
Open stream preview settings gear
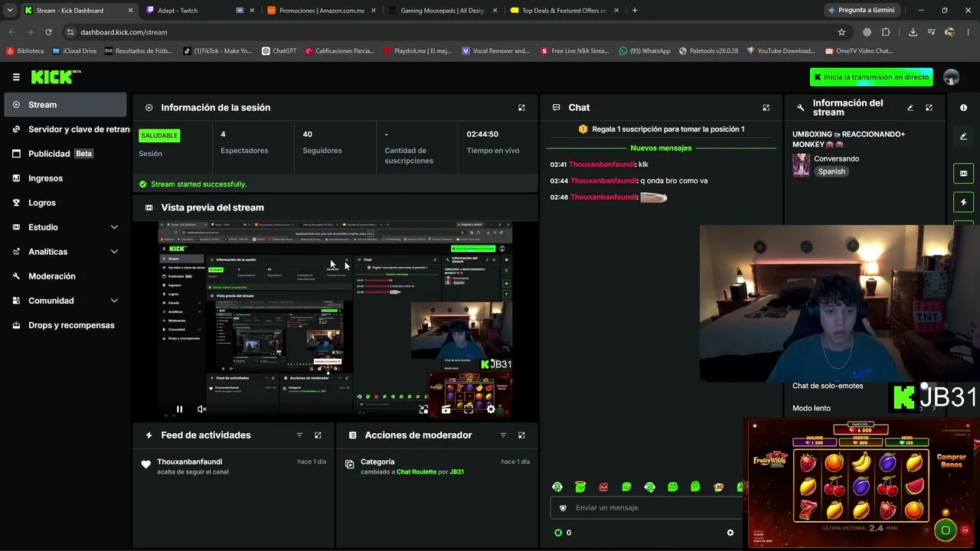coord(491,409)
